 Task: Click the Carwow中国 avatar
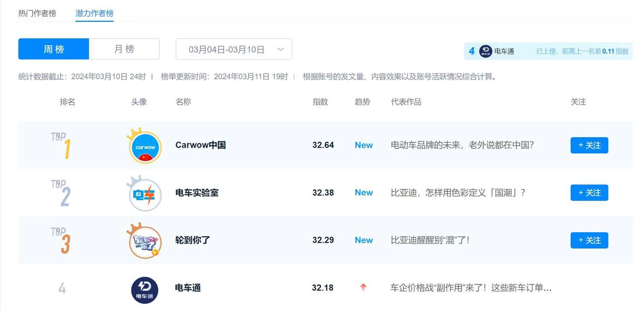(x=145, y=146)
